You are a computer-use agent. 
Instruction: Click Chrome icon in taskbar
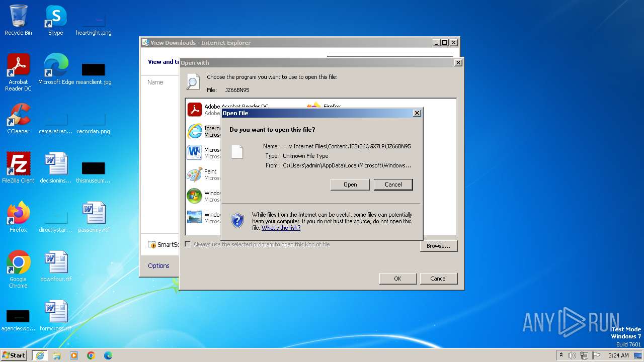(91, 355)
